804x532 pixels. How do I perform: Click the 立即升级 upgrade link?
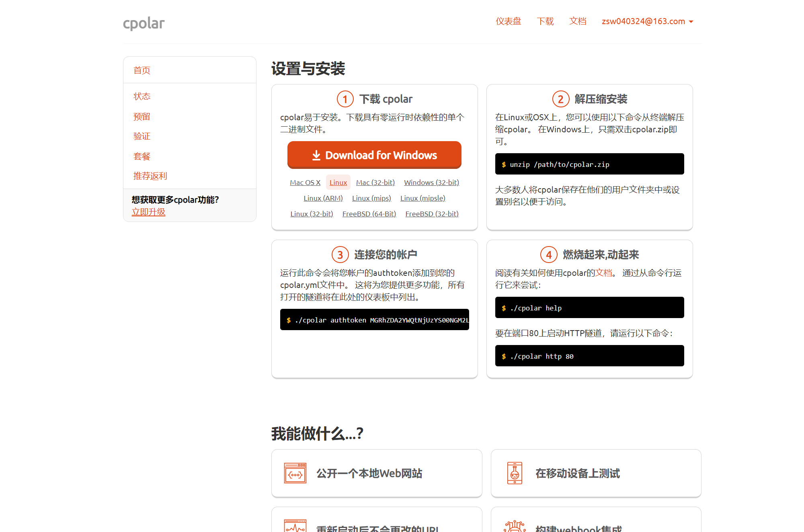(x=148, y=212)
